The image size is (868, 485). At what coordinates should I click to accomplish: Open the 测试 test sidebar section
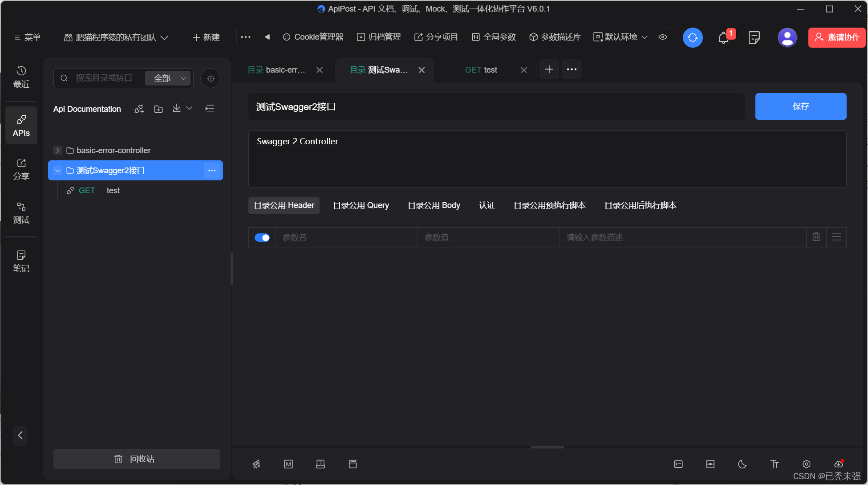click(x=21, y=213)
